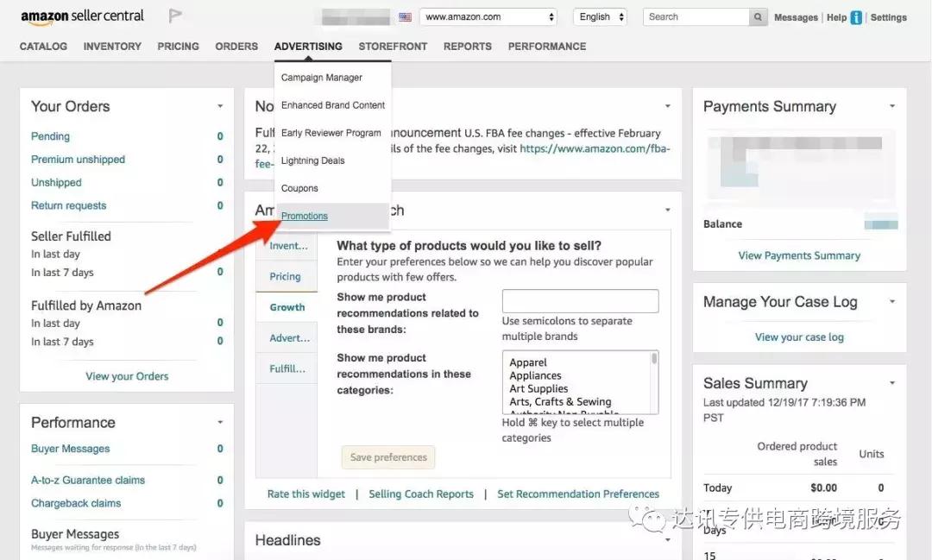This screenshot has width=932, height=560.
Task: Click Rate this widget link
Action: pyautogui.click(x=306, y=494)
